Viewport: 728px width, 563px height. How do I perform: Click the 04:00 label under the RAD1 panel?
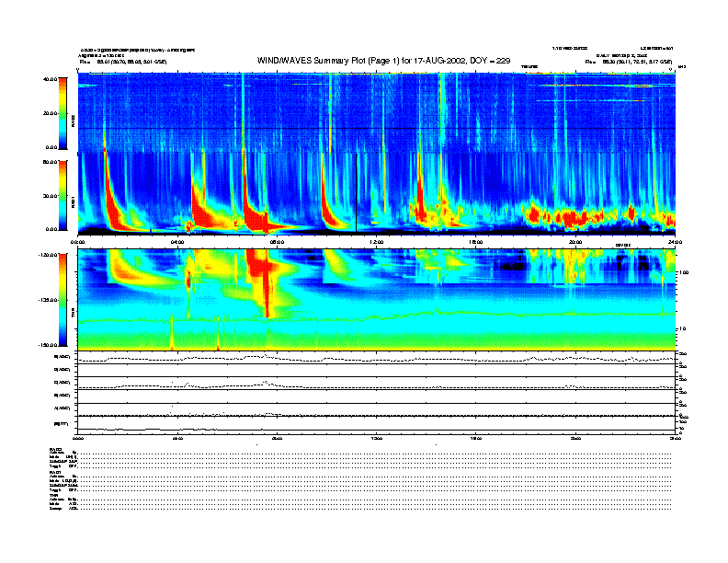[177, 242]
